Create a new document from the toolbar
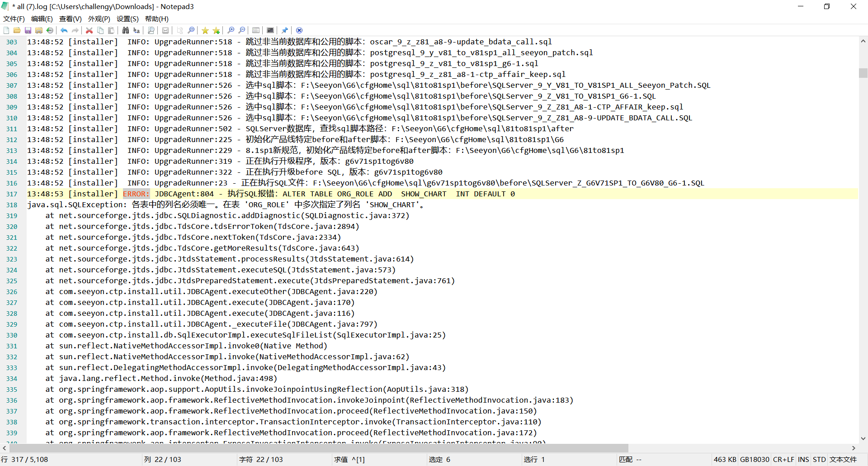 (x=6, y=30)
